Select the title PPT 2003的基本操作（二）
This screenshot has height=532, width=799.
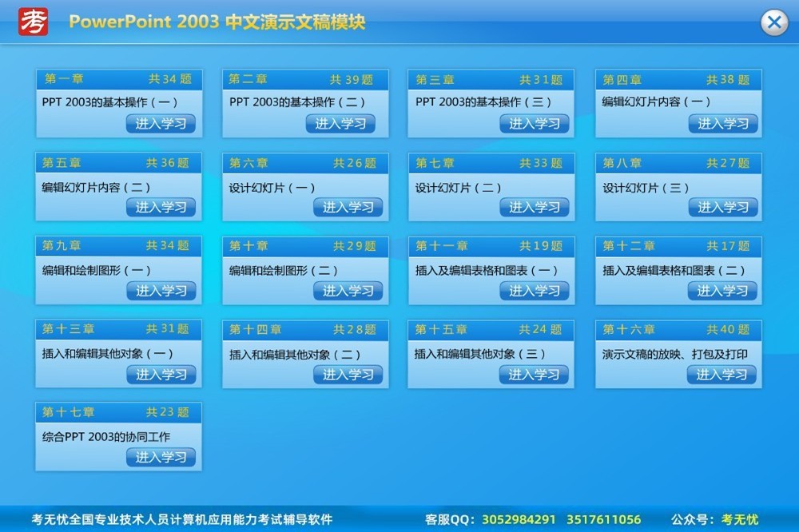click(297, 102)
